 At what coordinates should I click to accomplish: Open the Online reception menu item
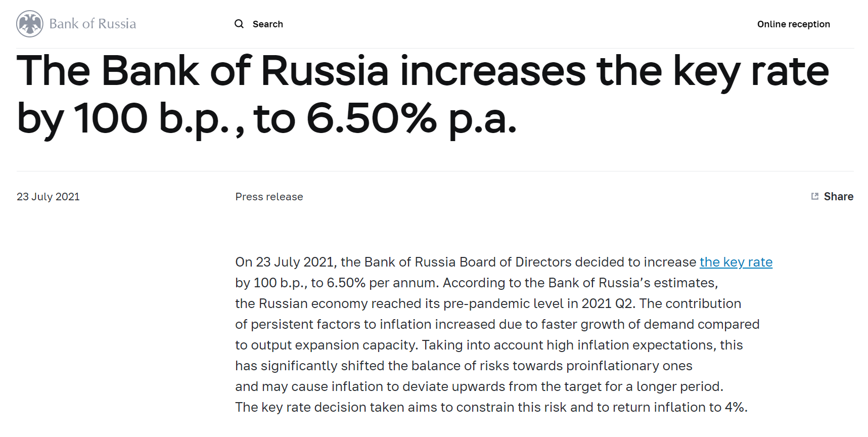pyautogui.click(x=793, y=24)
